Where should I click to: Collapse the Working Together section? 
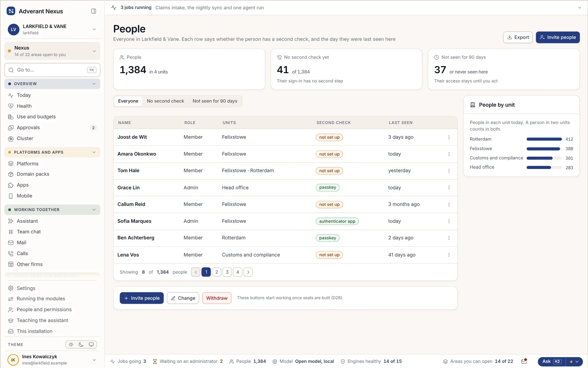[x=52, y=210]
